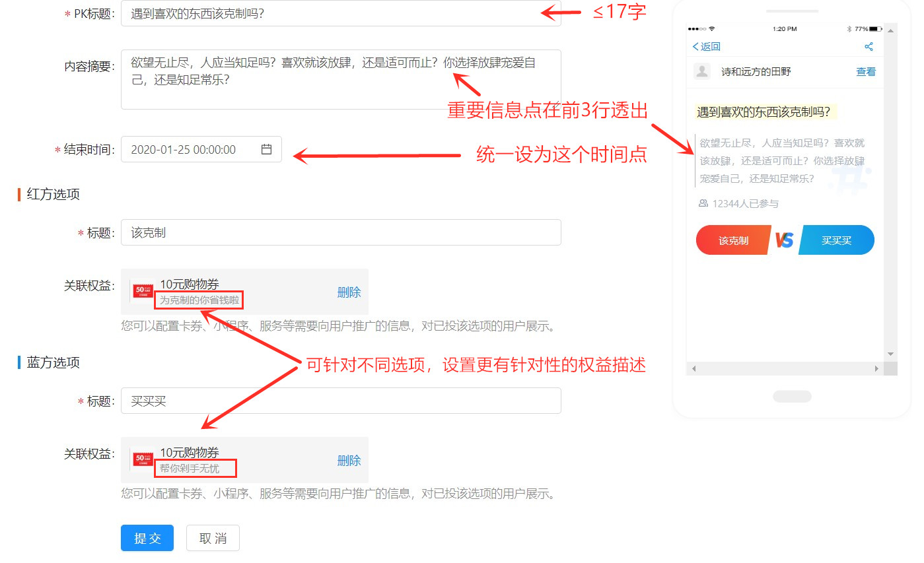Click the PK标题 input field
Image resolution: width=924 pixels, height=563 pixels.
click(341, 13)
